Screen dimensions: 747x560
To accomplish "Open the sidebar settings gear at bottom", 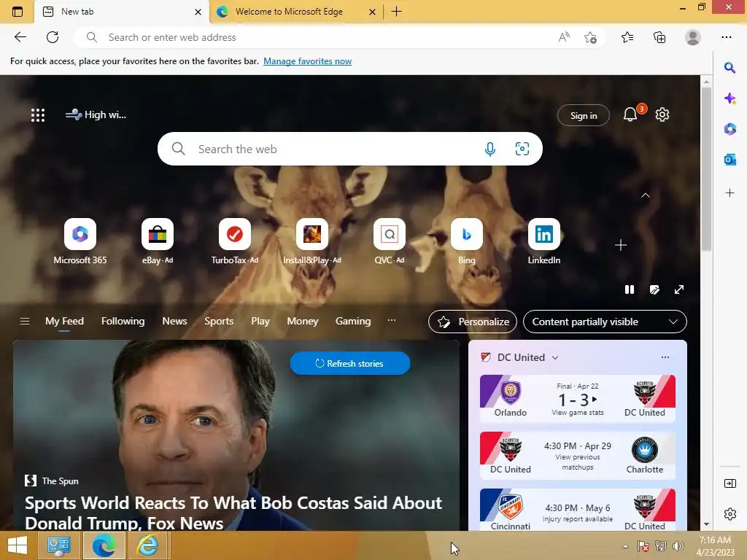I will [729, 514].
